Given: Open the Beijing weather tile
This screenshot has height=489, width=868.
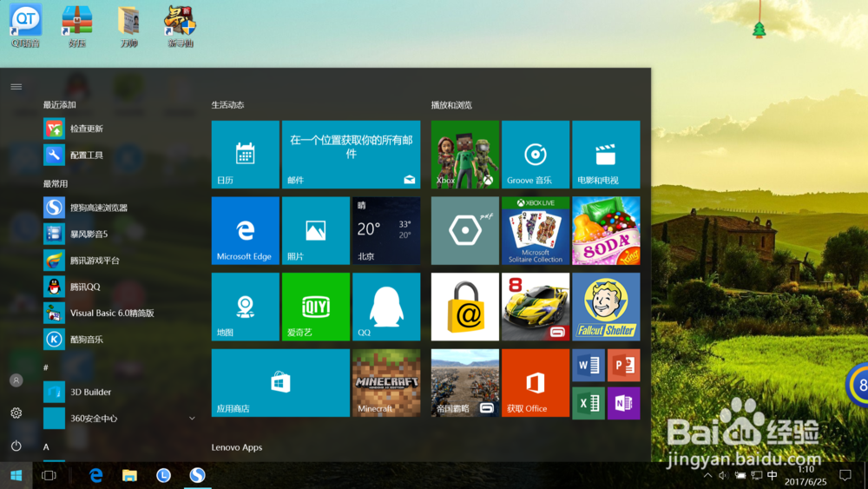Looking at the screenshot, I should click(386, 230).
